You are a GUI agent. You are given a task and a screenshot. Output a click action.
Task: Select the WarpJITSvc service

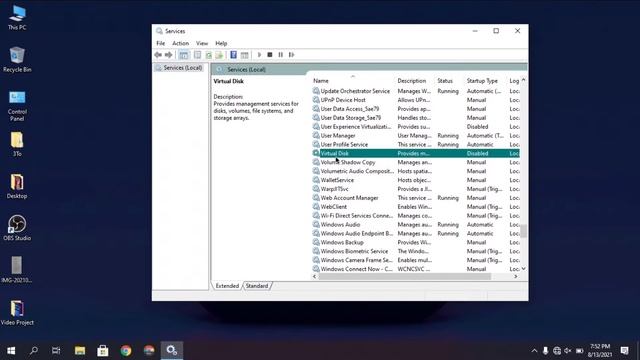click(x=416, y=189)
